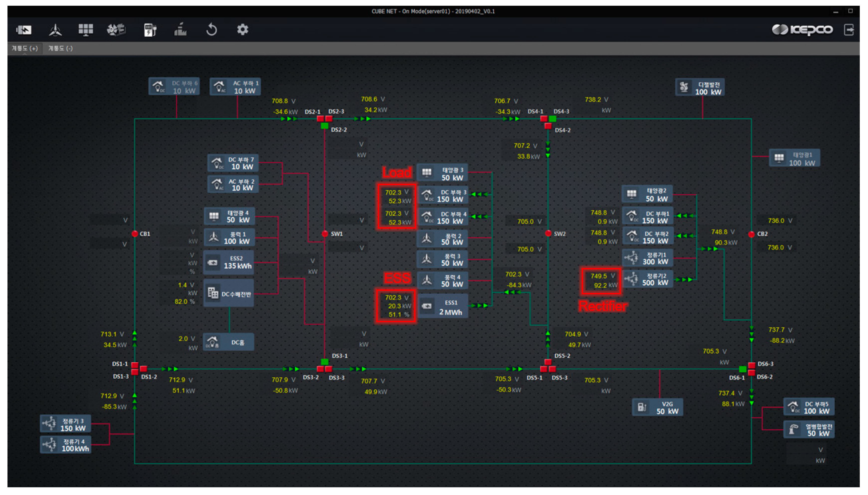Switch to the 계통도 (+) tab
This screenshot has height=495, width=868.
tap(24, 49)
